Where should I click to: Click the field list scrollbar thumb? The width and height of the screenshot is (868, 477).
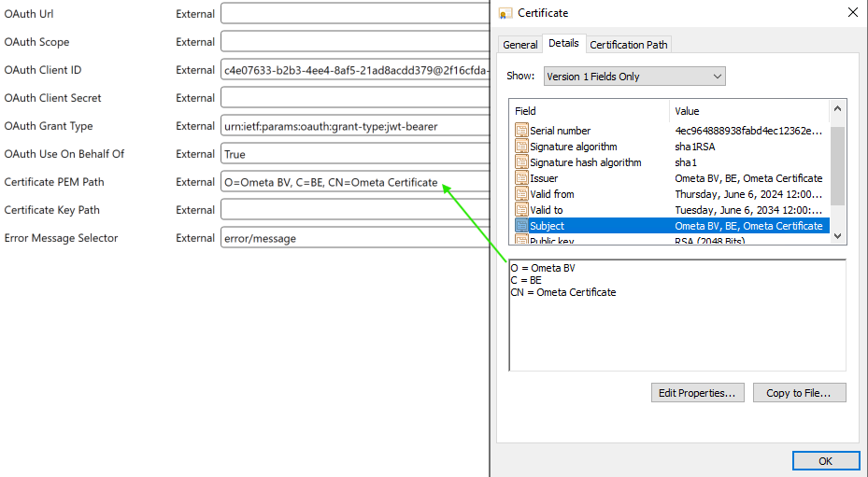click(837, 166)
